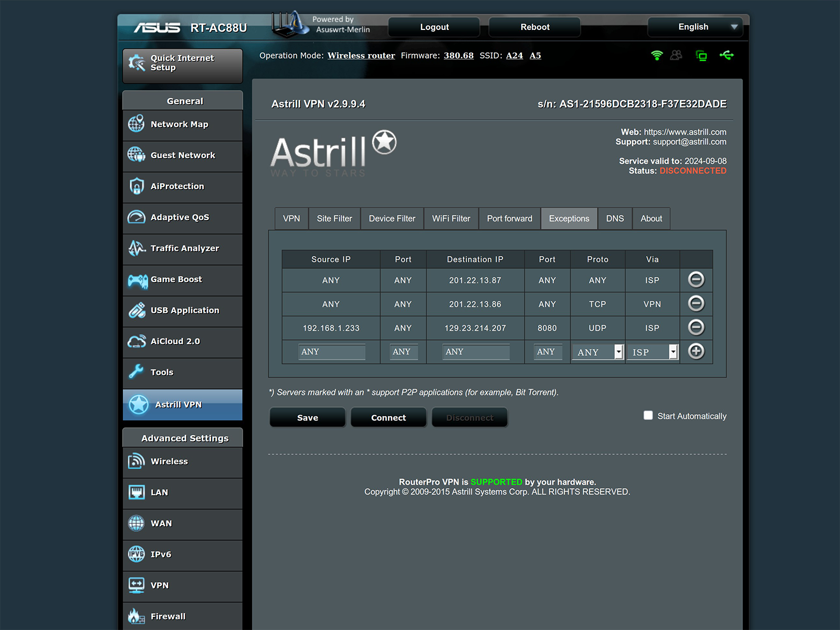Click the Logout button
This screenshot has height=630, width=840.
[x=434, y=27]
